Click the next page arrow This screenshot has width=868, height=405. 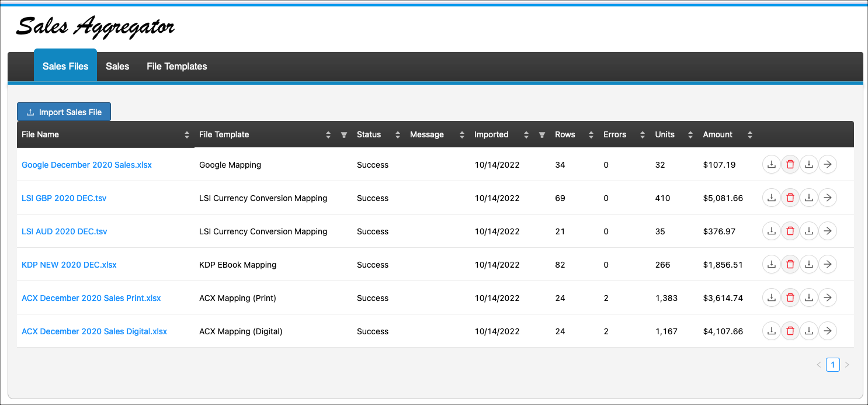[847, 365]
